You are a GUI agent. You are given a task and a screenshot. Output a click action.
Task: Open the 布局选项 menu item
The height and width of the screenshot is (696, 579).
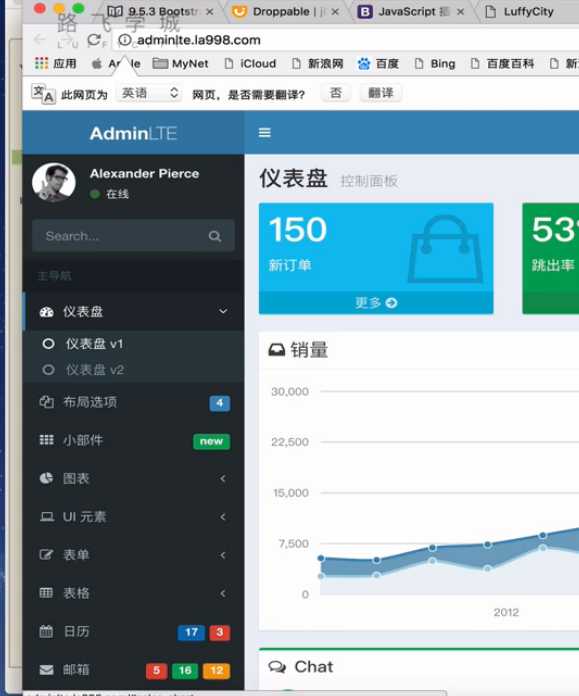tap(133, 402)
